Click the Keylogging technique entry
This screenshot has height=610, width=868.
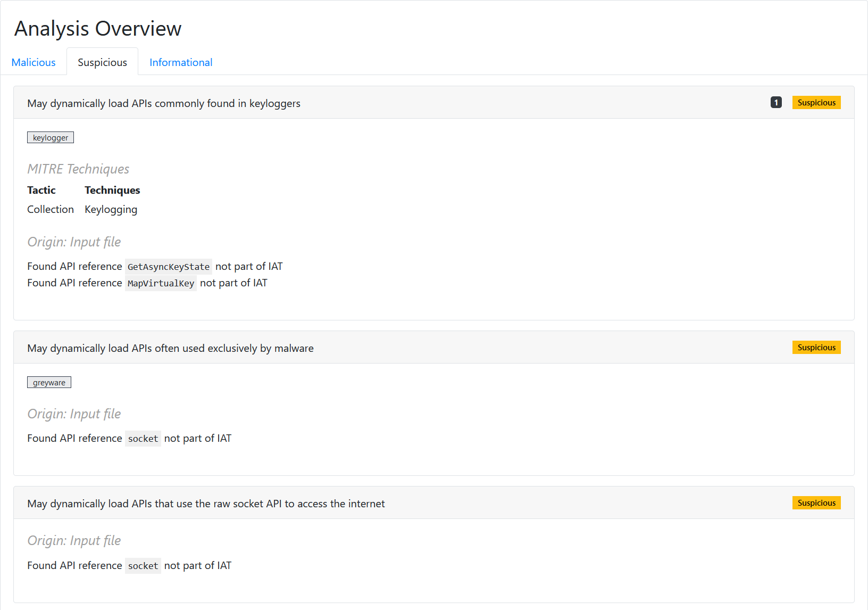click(111, 209)
